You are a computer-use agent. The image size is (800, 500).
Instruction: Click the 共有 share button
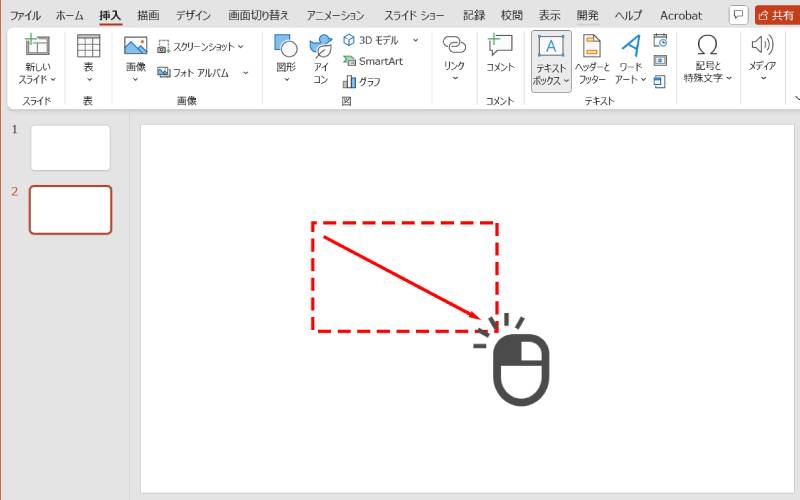(x=777, y=15)
